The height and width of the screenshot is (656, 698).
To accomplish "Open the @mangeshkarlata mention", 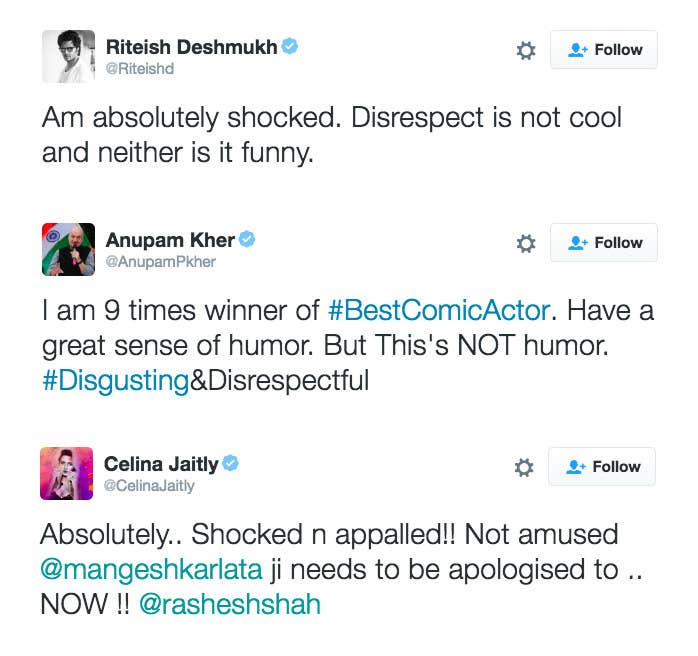I will coord(151,569).
